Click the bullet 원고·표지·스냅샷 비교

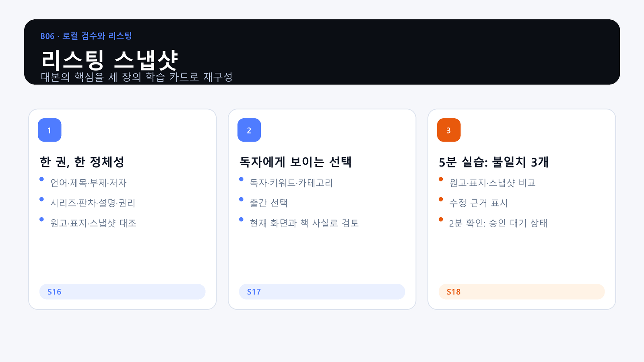click(x=492, y=183)
